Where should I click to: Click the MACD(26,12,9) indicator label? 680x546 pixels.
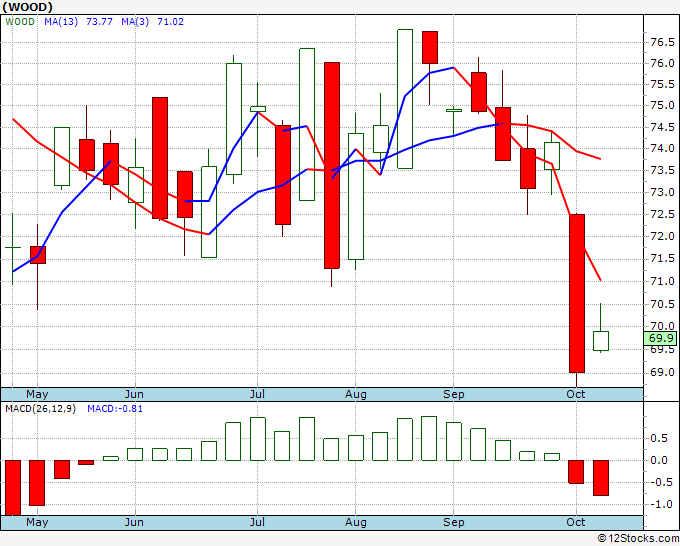[40, 409]
